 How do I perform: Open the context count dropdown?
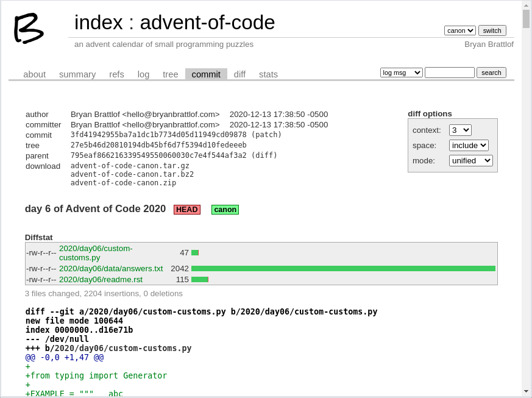[x=460, y=130]
